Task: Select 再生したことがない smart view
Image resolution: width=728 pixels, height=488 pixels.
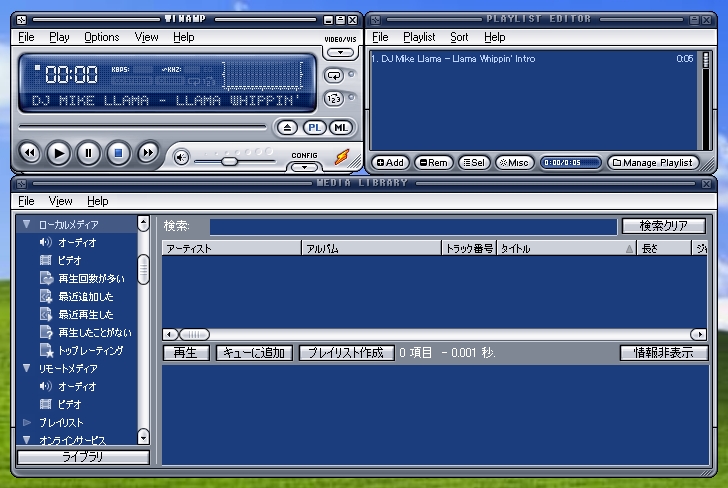Action: (x=95, y=333)
